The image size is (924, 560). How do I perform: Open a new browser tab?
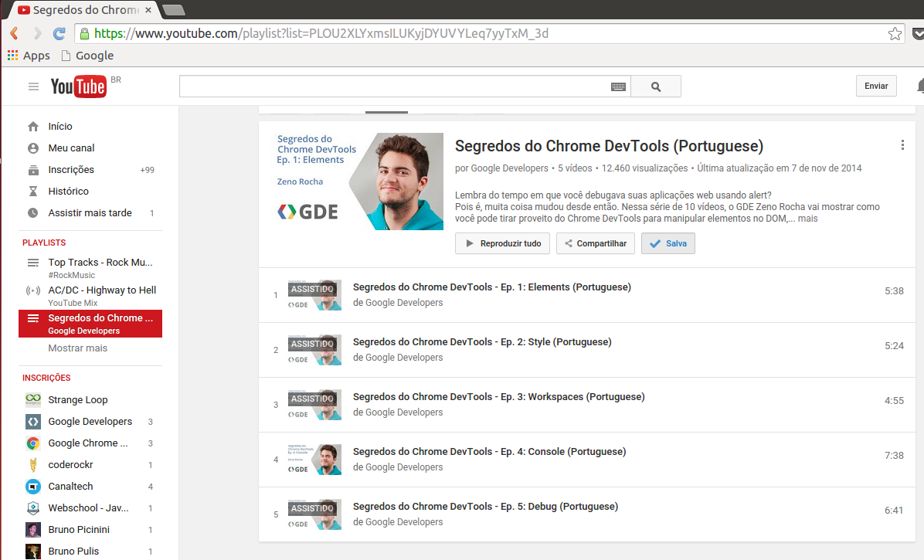(173, 10)
